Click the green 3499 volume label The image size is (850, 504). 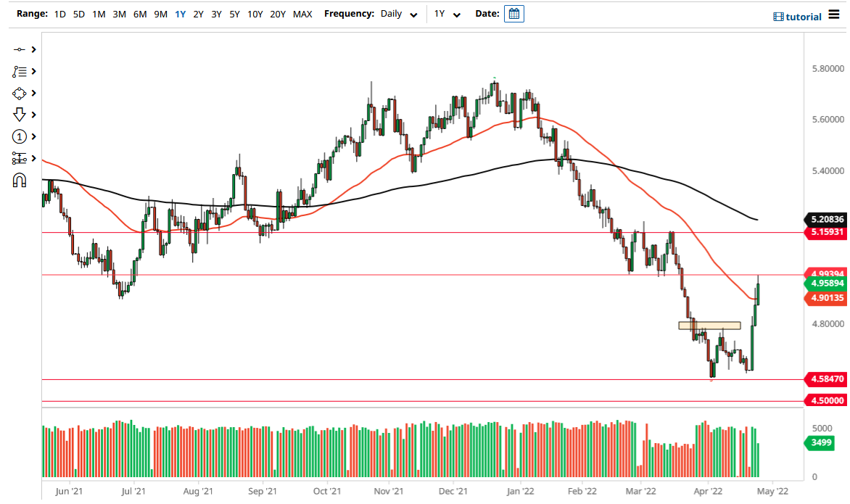pos(820,442)
